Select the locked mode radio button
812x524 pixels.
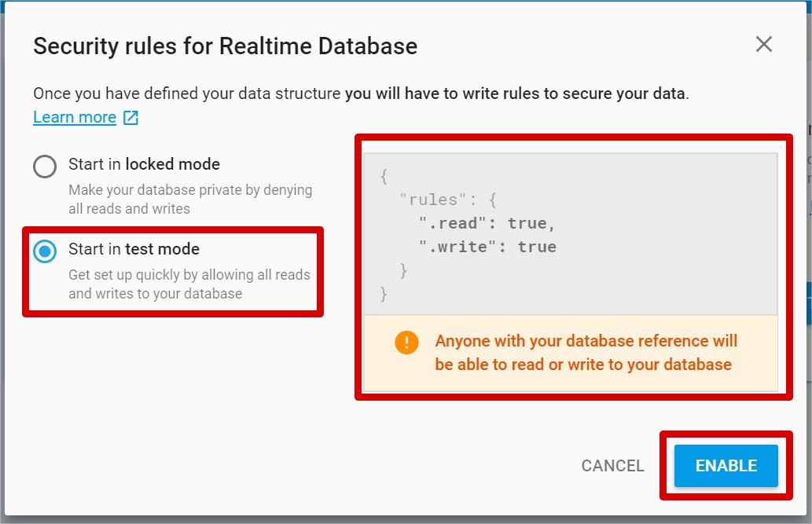pyautogui.click(x=45, y=166)
